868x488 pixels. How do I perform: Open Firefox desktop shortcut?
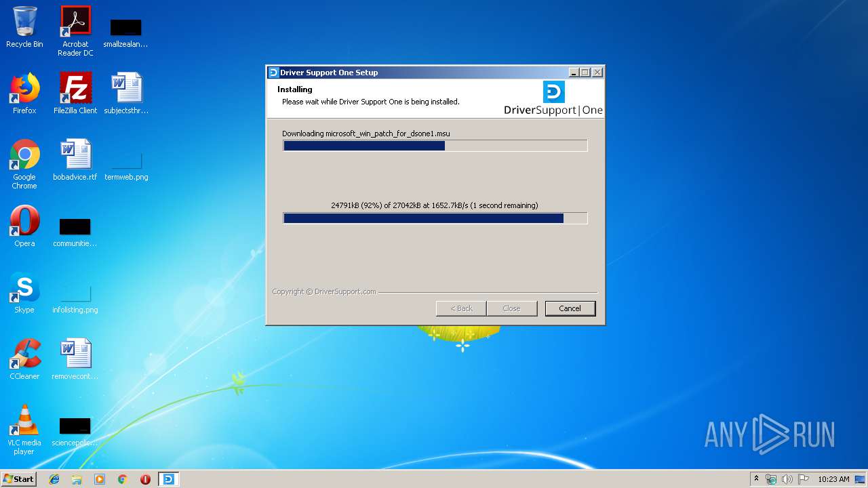point(24,94)
